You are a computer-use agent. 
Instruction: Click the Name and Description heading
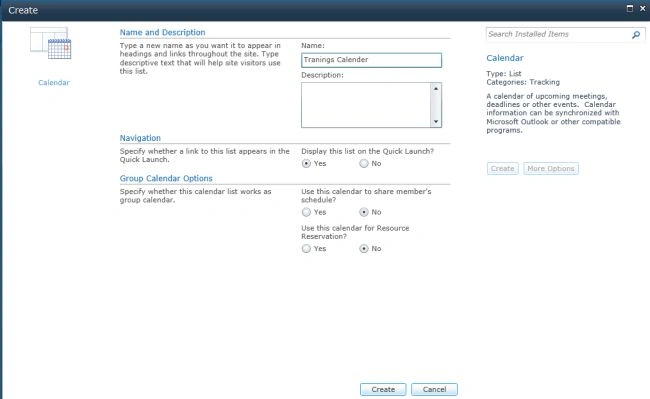point(162,32)
